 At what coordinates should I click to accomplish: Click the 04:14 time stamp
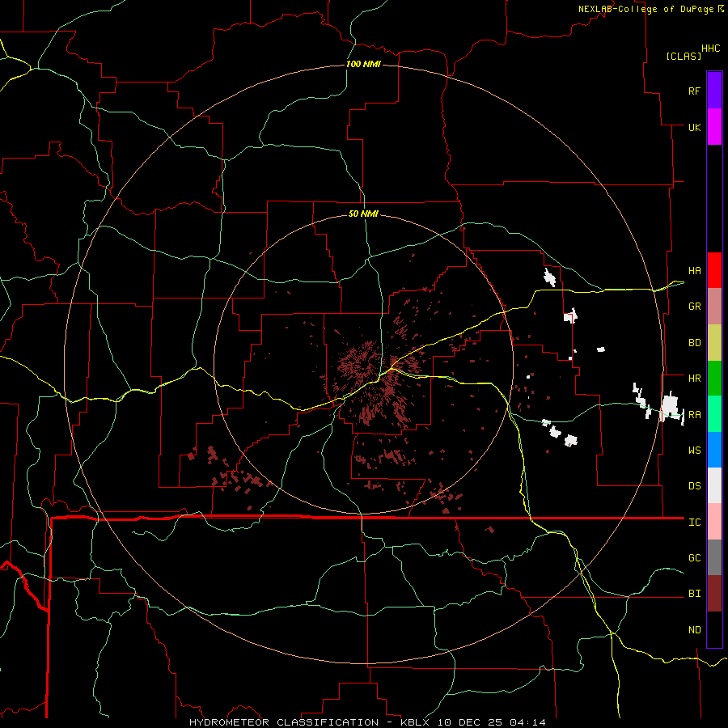[527, 722]
